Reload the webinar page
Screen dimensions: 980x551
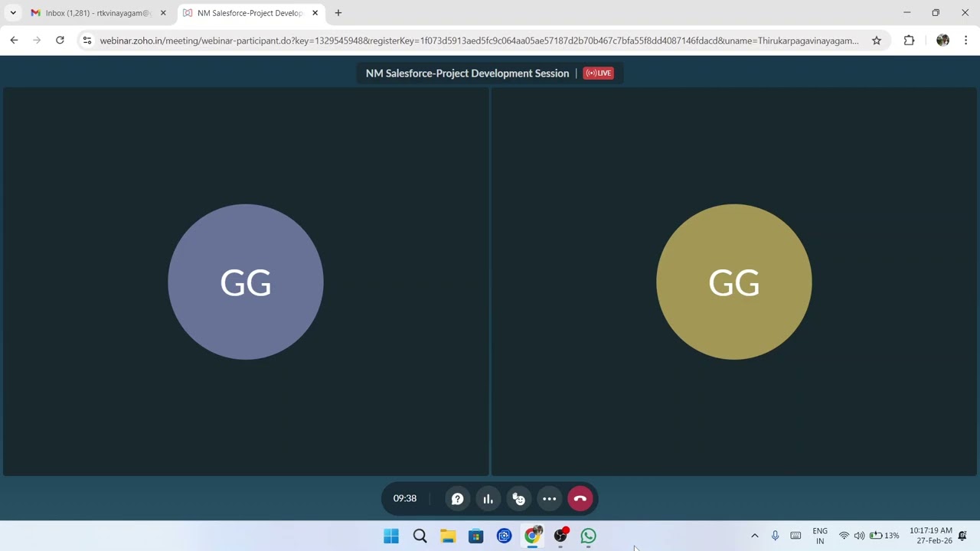[x=60, y=41]
